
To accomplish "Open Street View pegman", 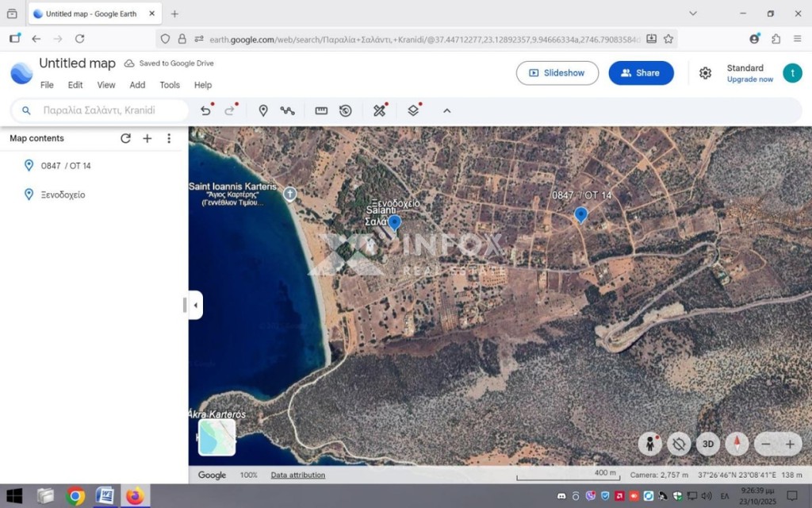I will 650,444.
